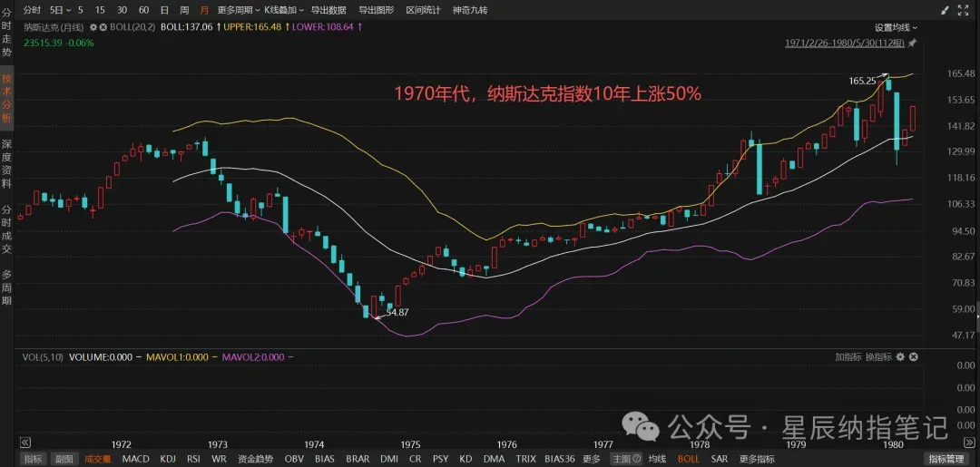Open 更多 sub-chart indicators
980x467 pixels.
[x=592, y=459]
